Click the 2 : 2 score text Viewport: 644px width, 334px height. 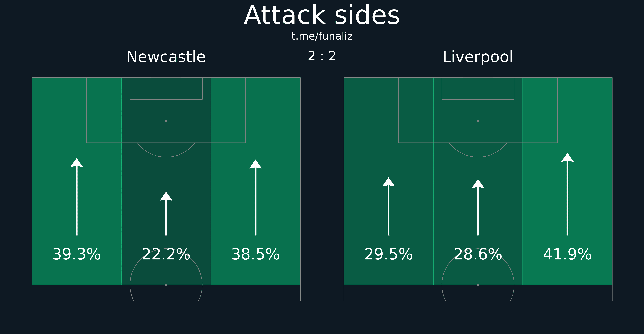click(322, 56)
